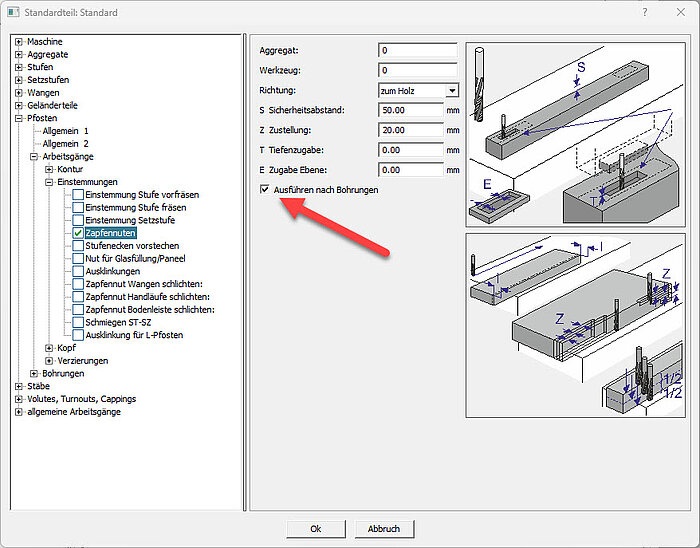
Task: Tick Nut für Glasfüllung/Paneel checkbox
Action: 78,258
